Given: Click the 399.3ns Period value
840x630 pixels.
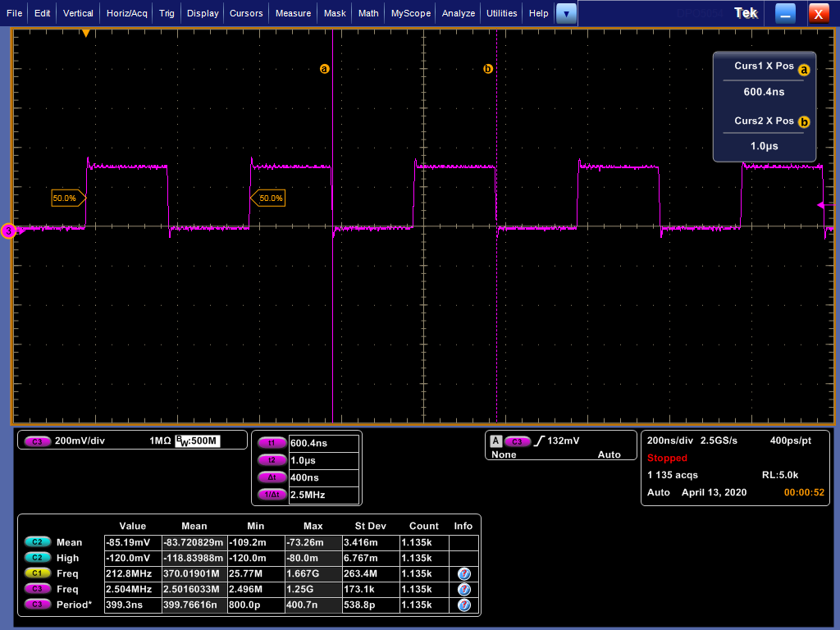Looking at the screenshot, I should 133,605.
